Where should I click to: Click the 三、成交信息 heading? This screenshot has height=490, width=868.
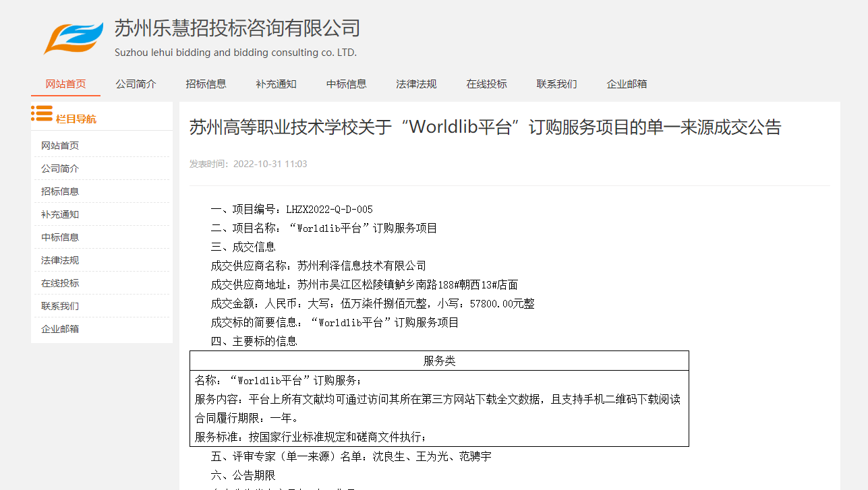tap(243, 247)
